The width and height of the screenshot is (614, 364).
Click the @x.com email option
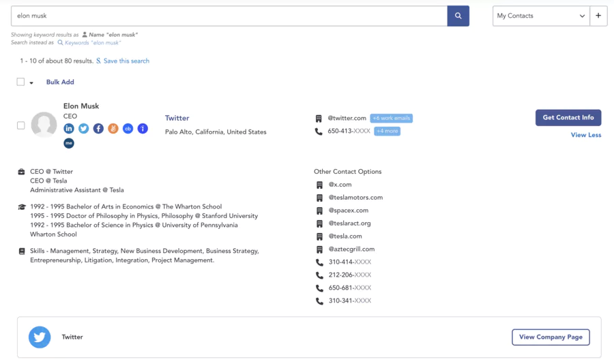click(340, 185)
